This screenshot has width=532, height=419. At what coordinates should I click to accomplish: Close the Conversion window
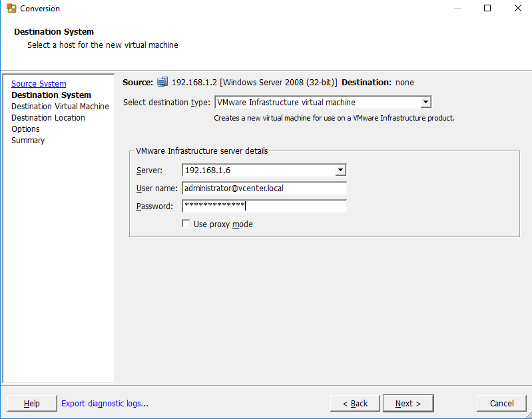(x=518, y=8)
